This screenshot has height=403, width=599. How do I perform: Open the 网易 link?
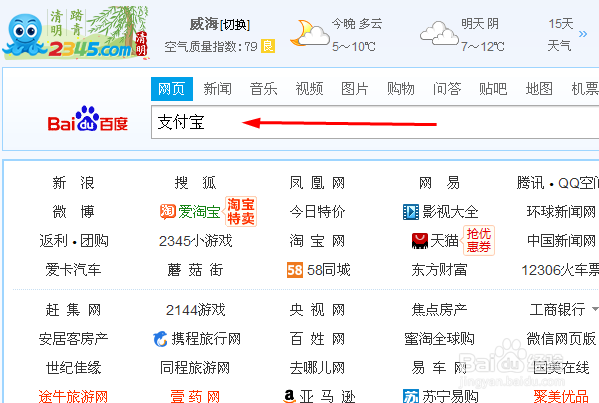coord(439,183)
